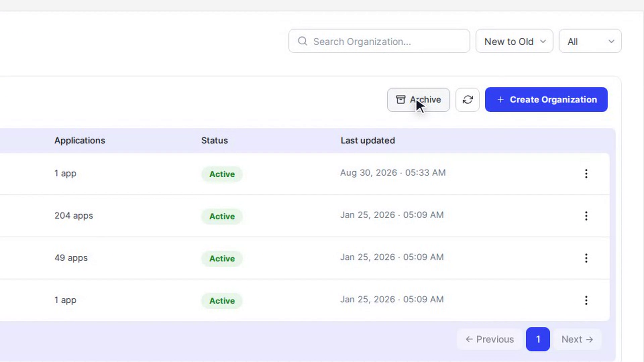Open three-dot menu for 49 apps row
Image resolution: width=644 pixels, height=362 pixels.
coord(586,258)
